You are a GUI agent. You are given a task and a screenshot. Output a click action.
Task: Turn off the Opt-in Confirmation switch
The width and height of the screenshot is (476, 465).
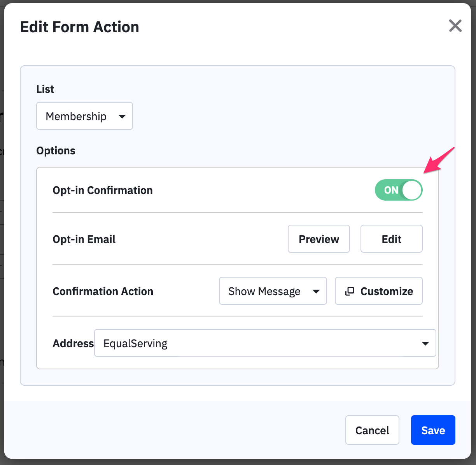(x=399, y=190)
